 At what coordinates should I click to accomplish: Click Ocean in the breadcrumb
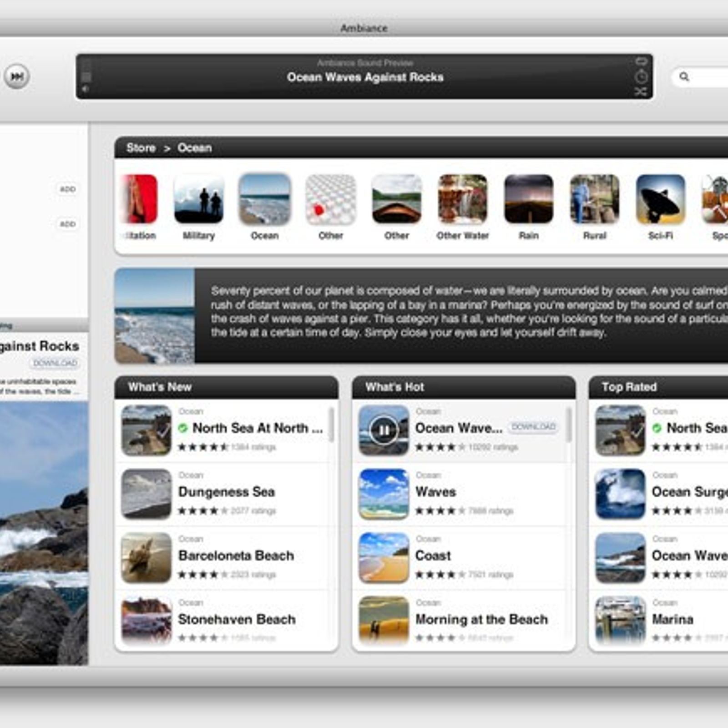pyautogui.click(x=194, y=148)
